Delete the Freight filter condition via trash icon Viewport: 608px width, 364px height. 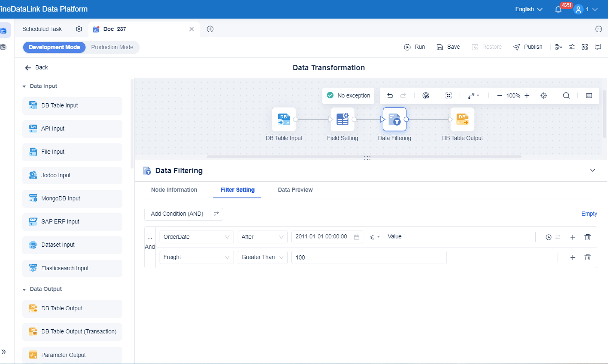click(x=588, y=257)
